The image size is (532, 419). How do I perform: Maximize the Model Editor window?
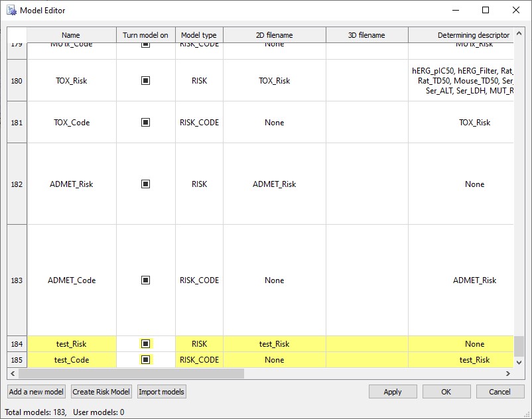[486, 10]
